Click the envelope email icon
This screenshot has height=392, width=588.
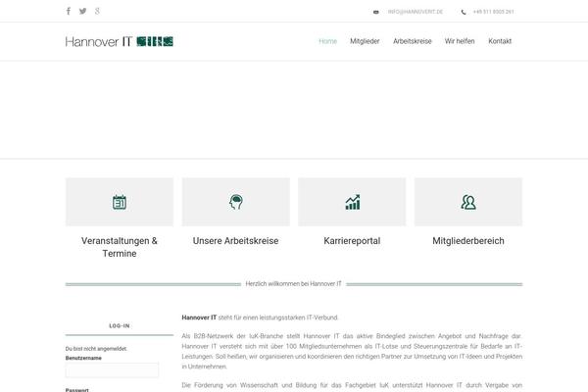(375, 13)
